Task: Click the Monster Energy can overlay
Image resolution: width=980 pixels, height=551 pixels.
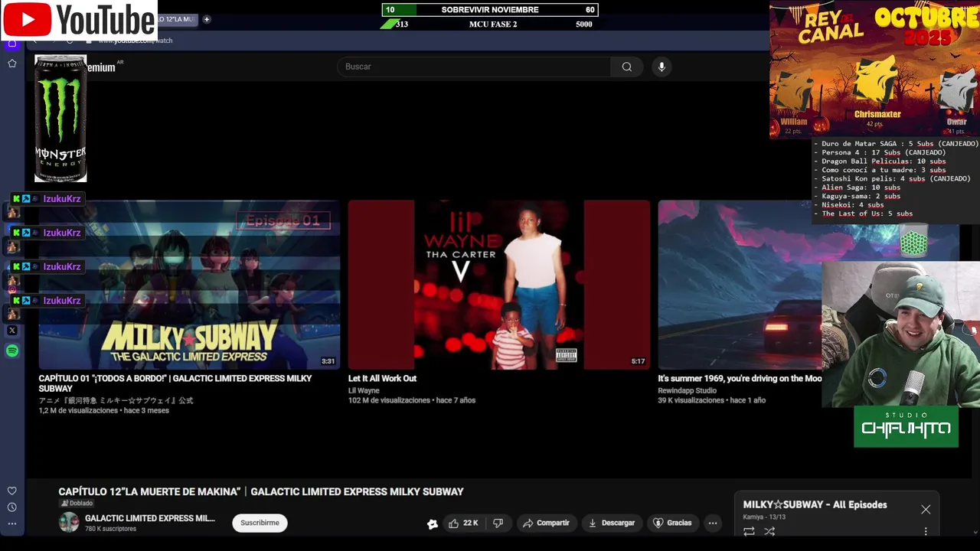Action: tap(60, 119)
